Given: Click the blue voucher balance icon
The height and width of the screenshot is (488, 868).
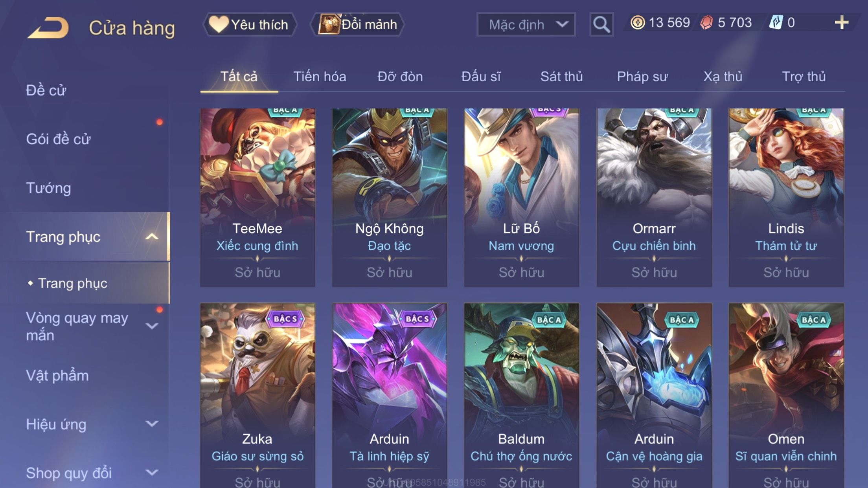Looking at the screenshot, I should click(x=776, y=22).
